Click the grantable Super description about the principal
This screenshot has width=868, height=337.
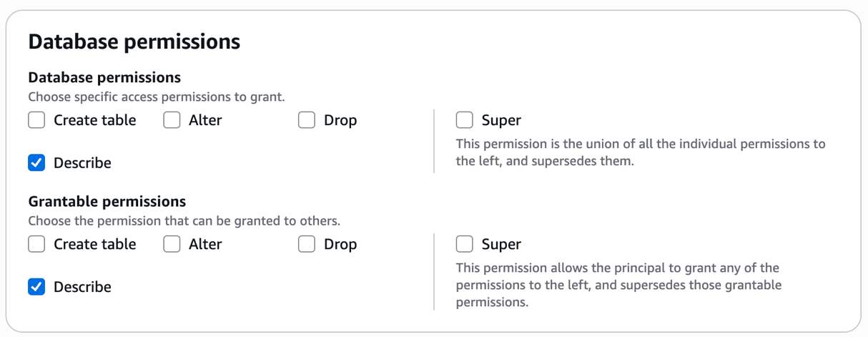618,285
